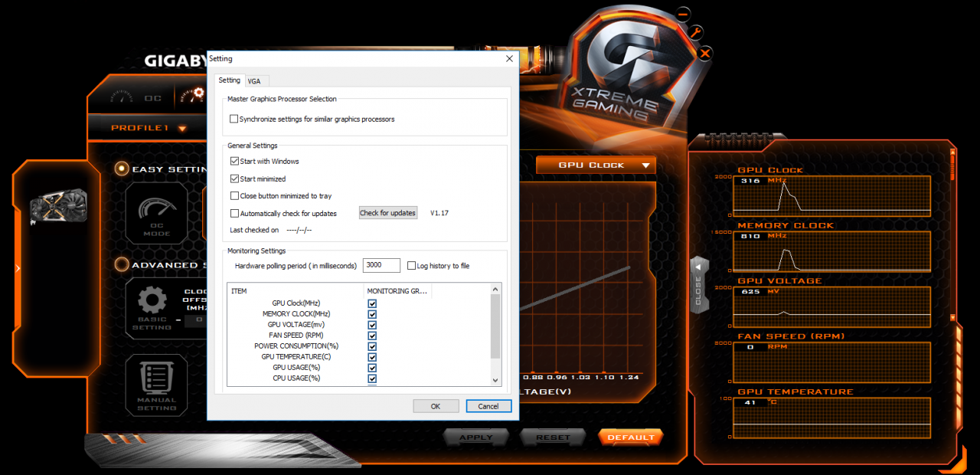Expand the left side panel arrow
The width and height of the screenshot is (980, 475).
[x=18, y=268]
